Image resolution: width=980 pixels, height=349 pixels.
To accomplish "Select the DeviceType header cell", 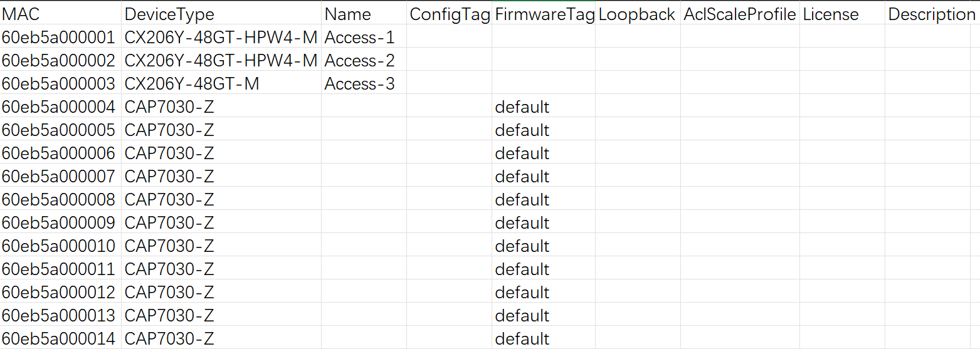I will (x=221, y=13).
